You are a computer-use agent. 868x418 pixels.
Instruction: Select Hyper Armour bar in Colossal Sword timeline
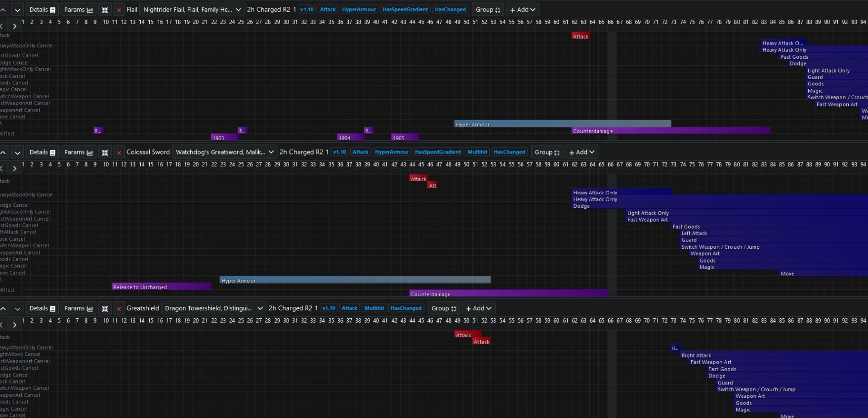(355, 280)
